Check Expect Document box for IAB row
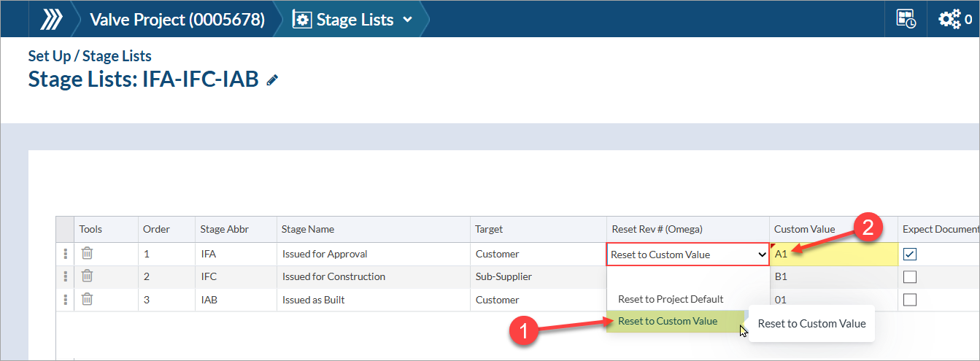This screenshot has height=361, width=980. point(910,300)
